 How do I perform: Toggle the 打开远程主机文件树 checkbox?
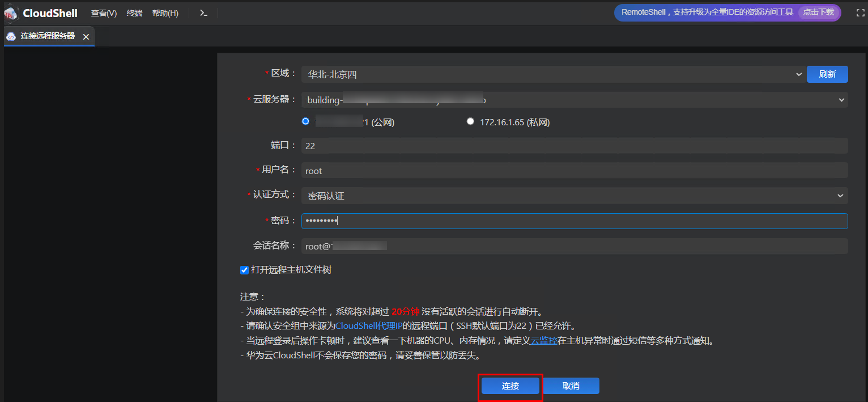245,270
